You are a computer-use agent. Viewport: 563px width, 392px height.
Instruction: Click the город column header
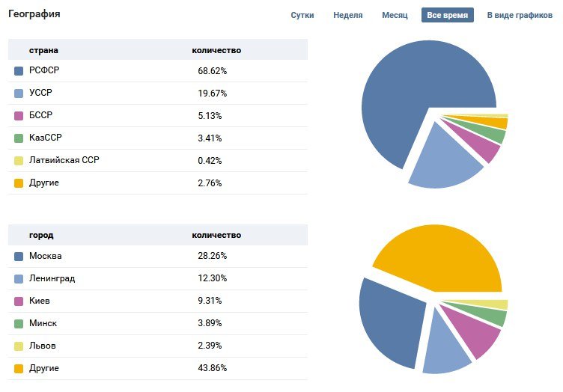[41, 235]
